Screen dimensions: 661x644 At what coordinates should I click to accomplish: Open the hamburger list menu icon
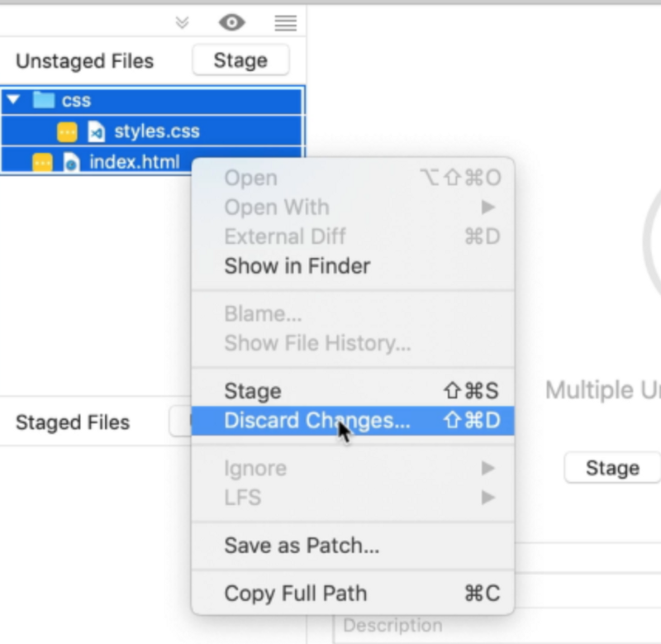[x=285, y=22]
